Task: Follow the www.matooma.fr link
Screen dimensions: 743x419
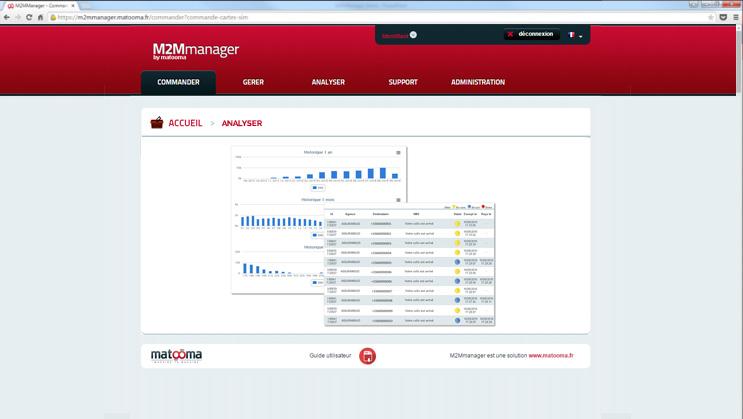Action: pyautogui.click(x=550, y=356)
